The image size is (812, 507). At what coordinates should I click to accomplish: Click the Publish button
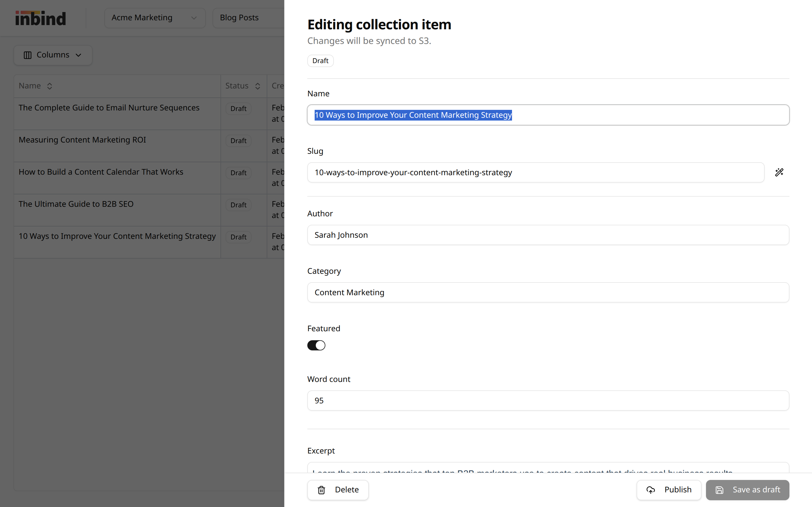coord(669,490)
